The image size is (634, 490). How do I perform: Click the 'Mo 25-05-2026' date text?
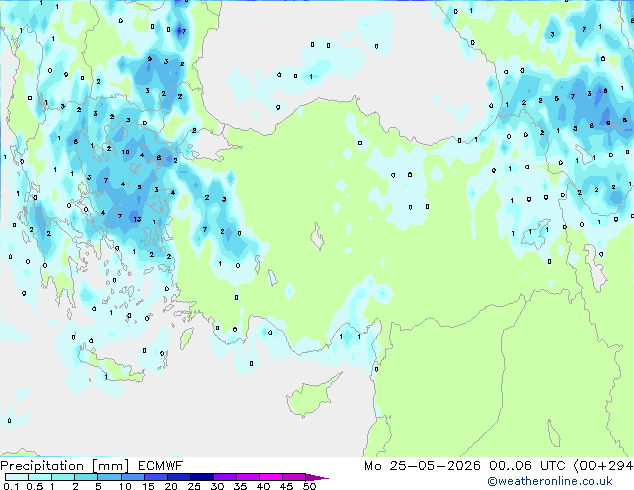click(423, 466)
